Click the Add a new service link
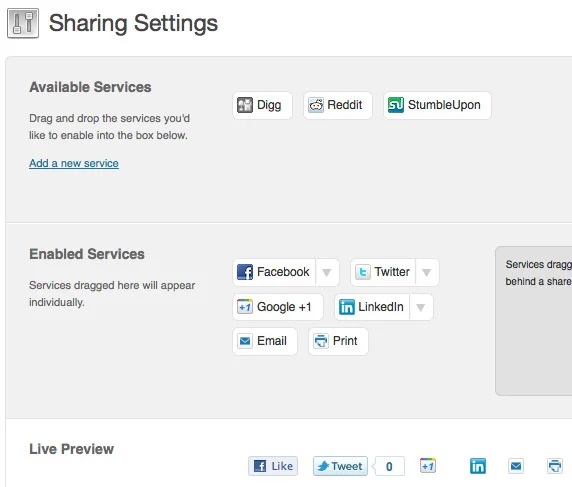Image resolution: width=572 pixels, height=487 pixels. 74,163
